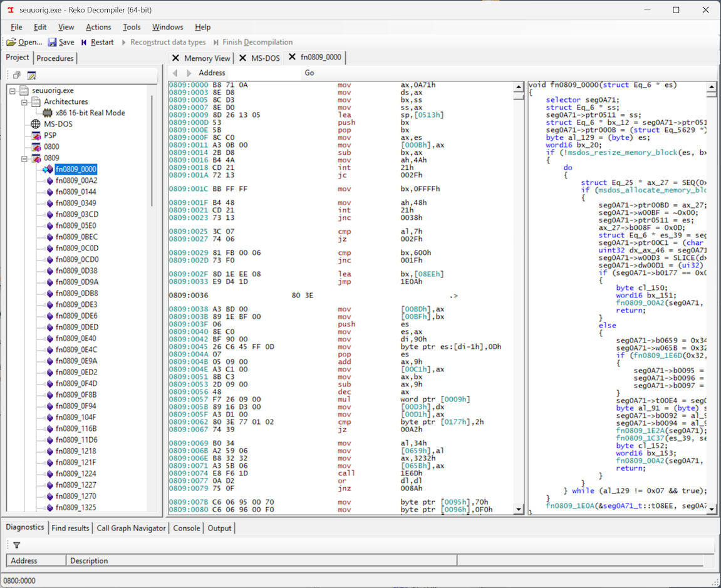Close the Memory View tab with its X
Image resolution: width=721 pixels, height=588 pixels.
(x=176, y=58)
